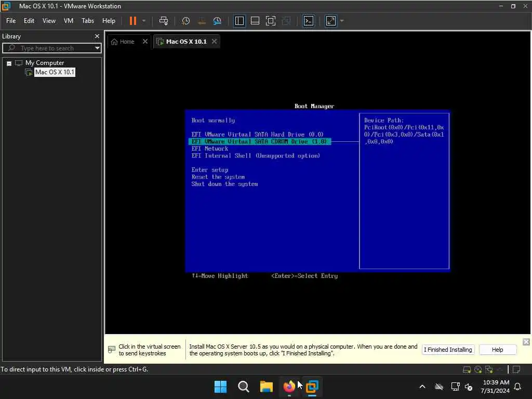This screenshot has width=532, height=399.
Task: Select EFI Network boot entry
Action: coord(210,149)
